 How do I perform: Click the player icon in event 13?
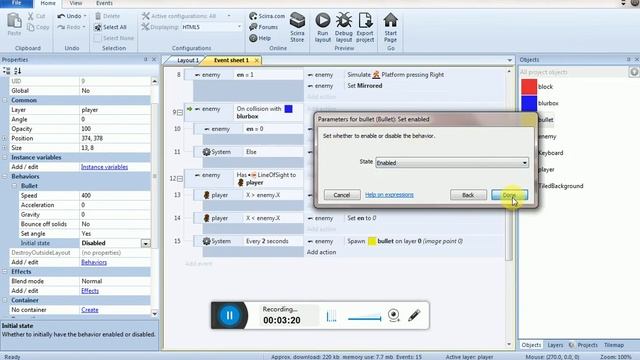tap(207, 195)
